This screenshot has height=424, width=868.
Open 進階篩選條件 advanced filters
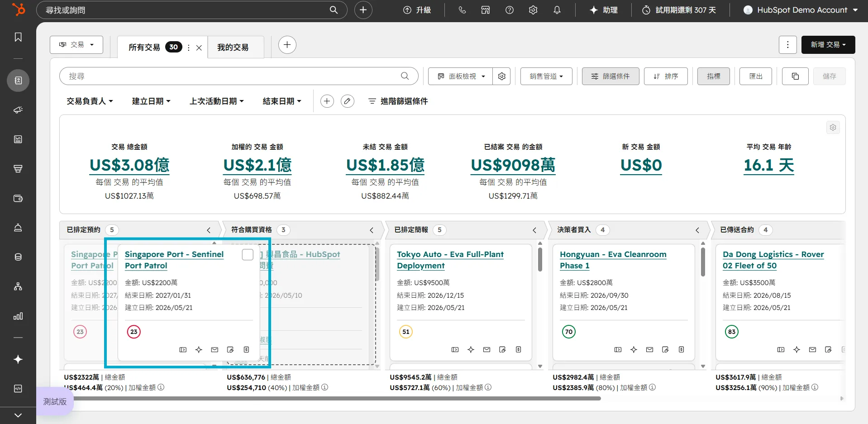click(x=398, y=101)
